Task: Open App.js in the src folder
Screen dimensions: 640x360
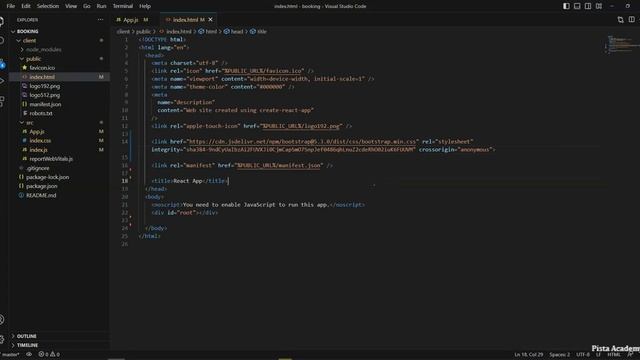Action: (37, 131)
